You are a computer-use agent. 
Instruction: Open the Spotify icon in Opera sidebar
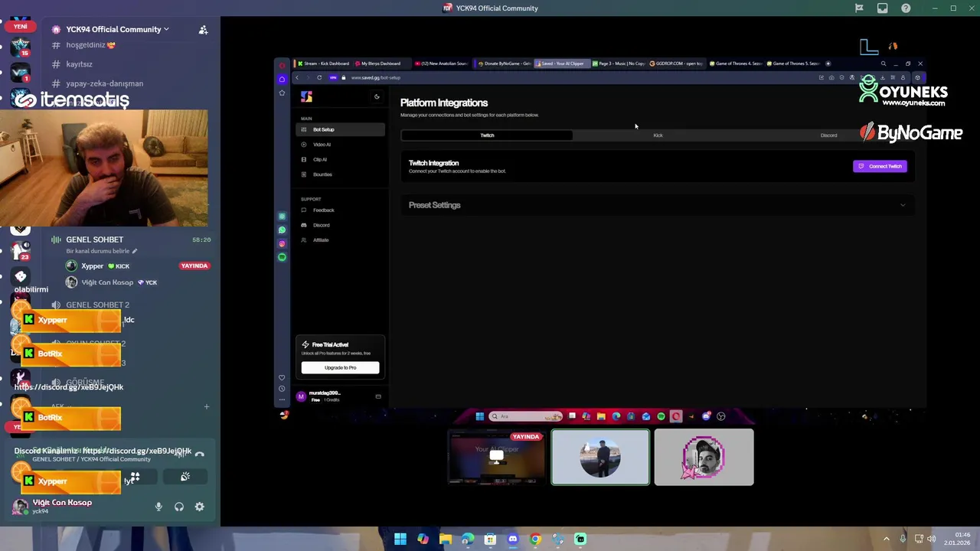click(x=282, y=257)
